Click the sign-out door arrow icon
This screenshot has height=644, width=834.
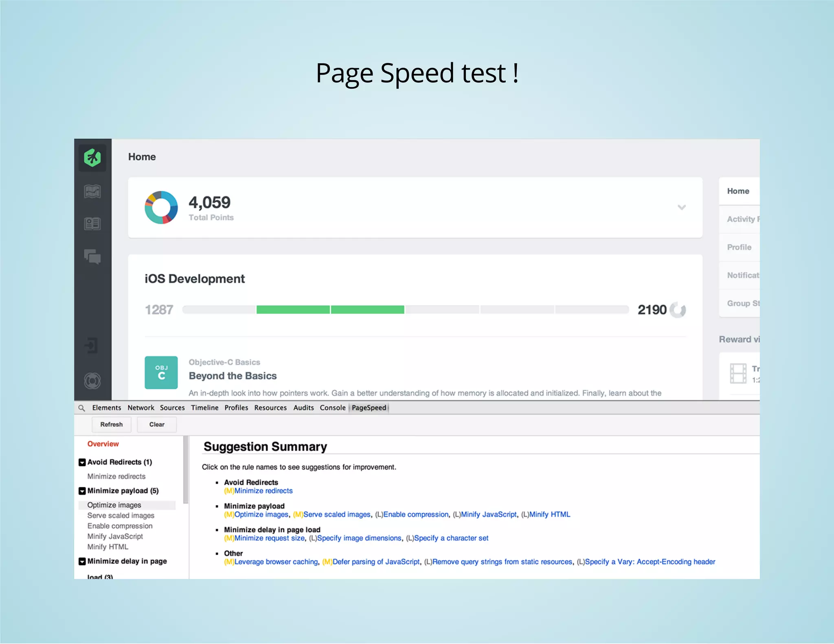tap(91, 345)
